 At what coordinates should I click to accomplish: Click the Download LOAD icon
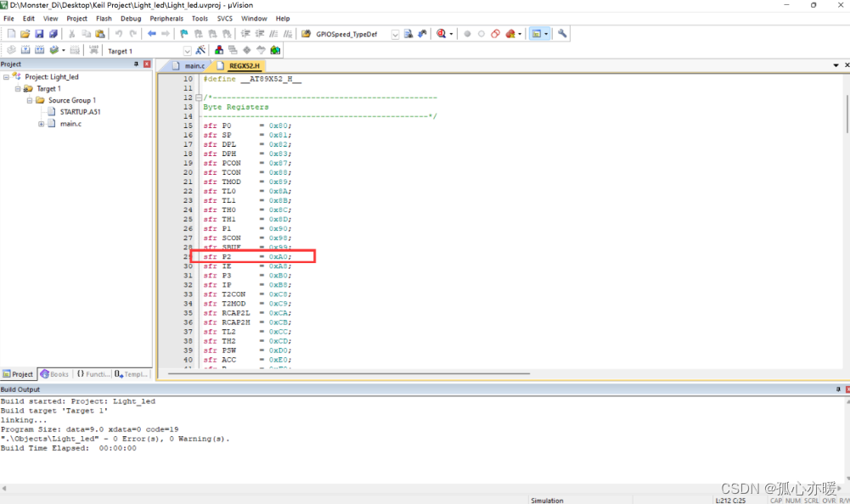(93, 50)
